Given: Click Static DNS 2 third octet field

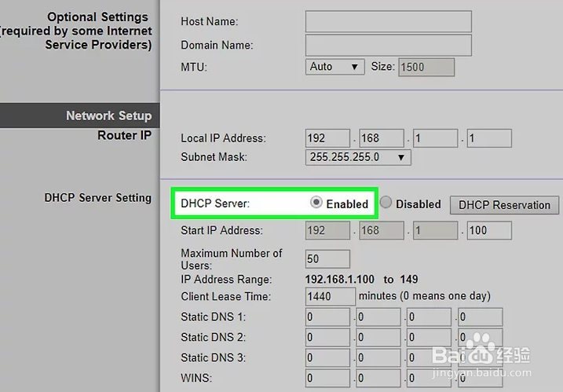Looking at the screenshot, I should tap(429, 337).
